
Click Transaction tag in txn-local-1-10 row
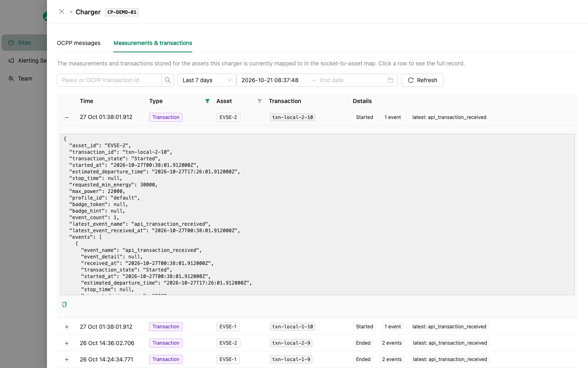click(x=166, y=327)
